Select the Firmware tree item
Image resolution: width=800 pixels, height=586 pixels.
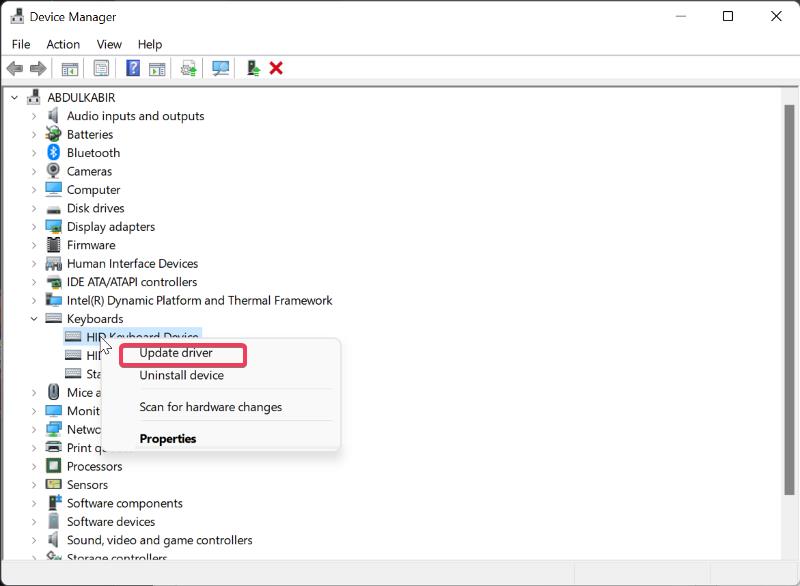[x=91, y=245]
